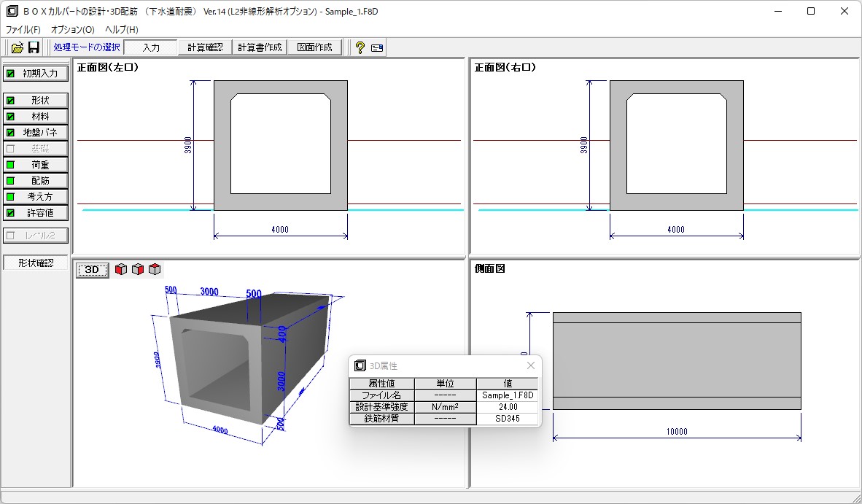Click the 処理モードの選択 label

coord(87,48)
